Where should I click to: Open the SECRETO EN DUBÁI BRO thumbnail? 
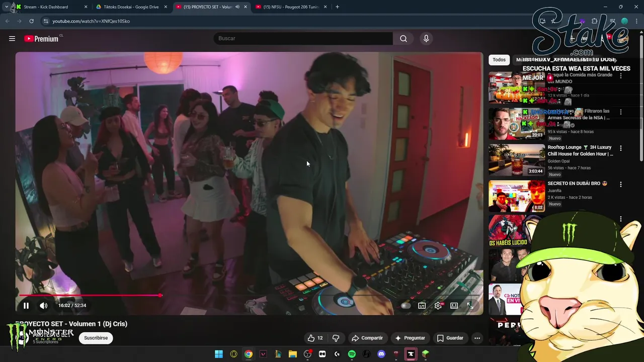click(x=517, y=197)
